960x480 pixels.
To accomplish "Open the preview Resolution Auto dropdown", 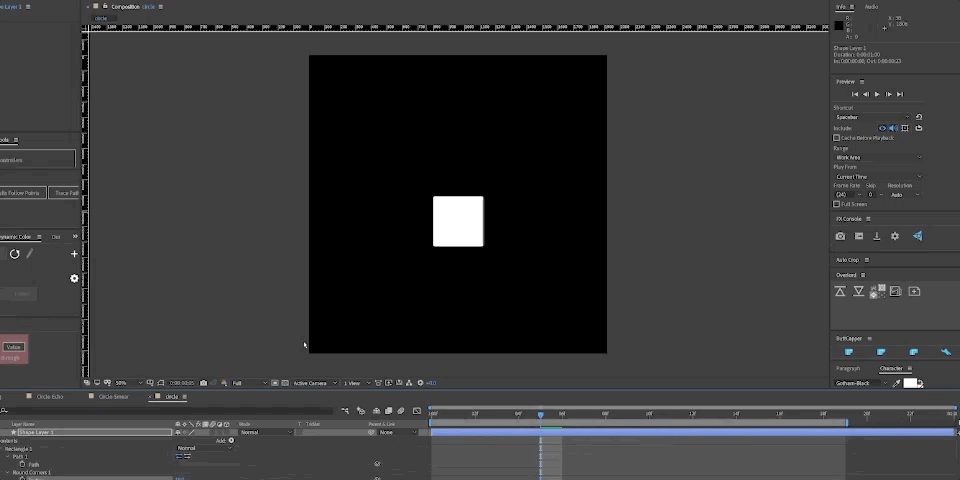I will pos(904,195).
